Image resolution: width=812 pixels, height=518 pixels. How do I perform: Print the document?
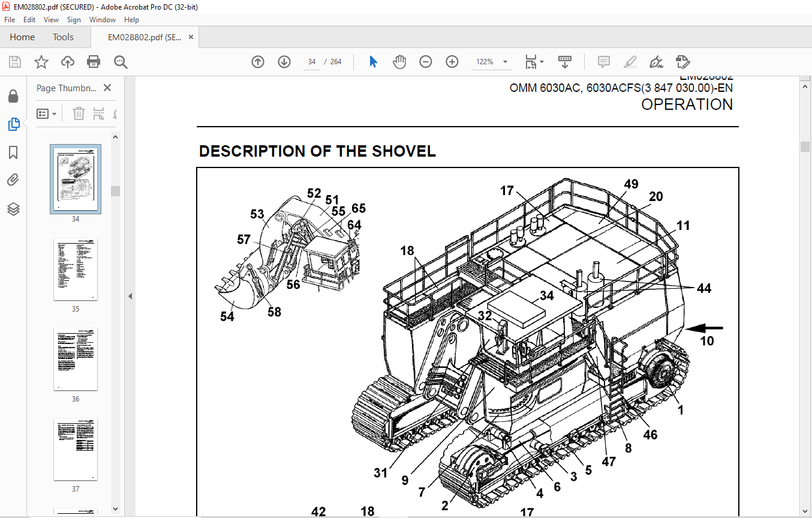pos(94,62)
